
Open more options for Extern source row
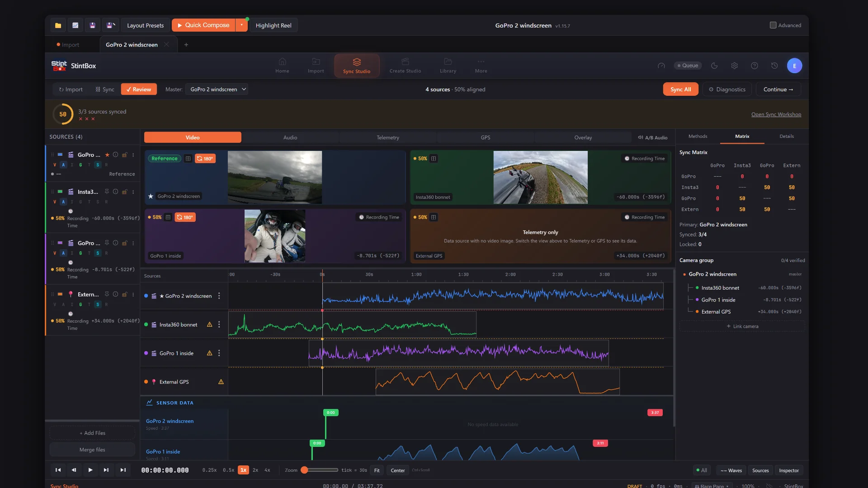(x=133, y=294)
